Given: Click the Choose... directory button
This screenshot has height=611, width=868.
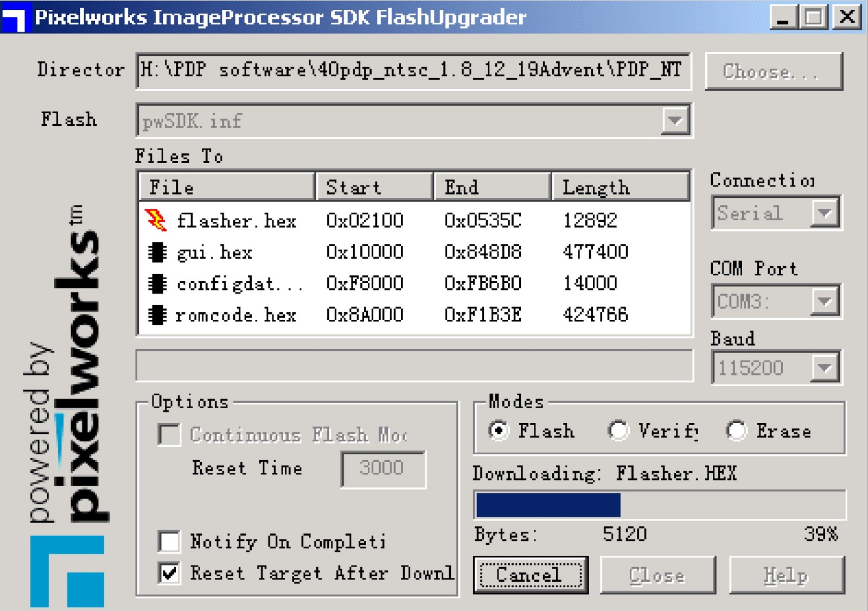Looking at the screenshot, I should 774,71.
